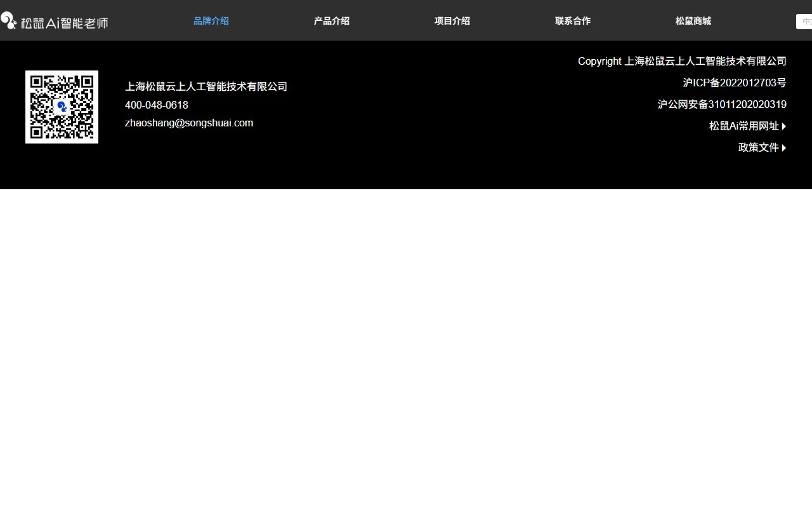Screen dimensions: 812x508
Task: Click company name above the phone number
Action: (x=206, y=86)
